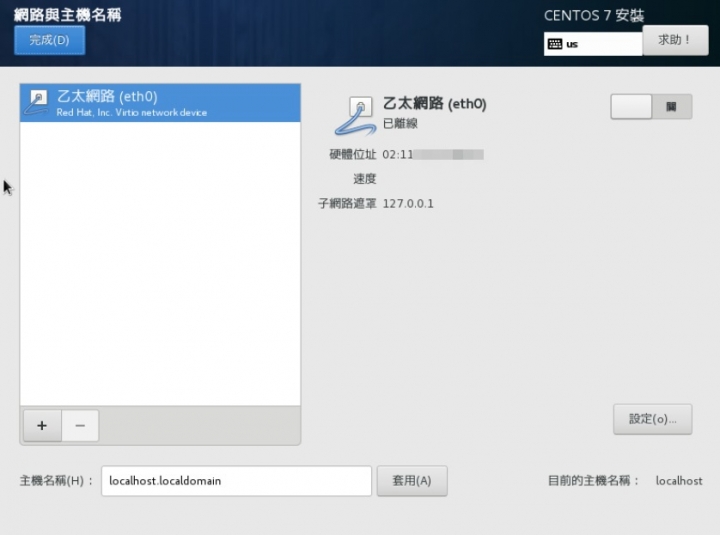
Task: Click the CENTOS 7 安裝 title text
Action: [x=594, y=16]
